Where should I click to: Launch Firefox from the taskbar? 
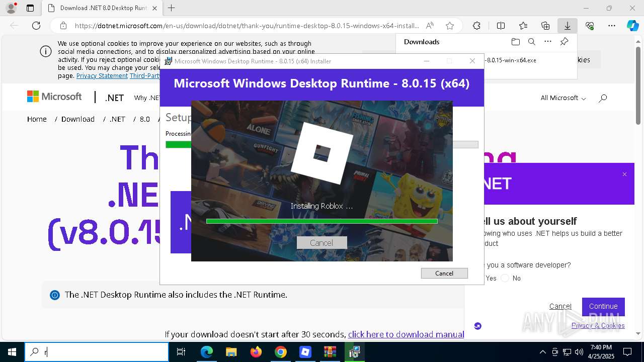(x=256, y=352)
